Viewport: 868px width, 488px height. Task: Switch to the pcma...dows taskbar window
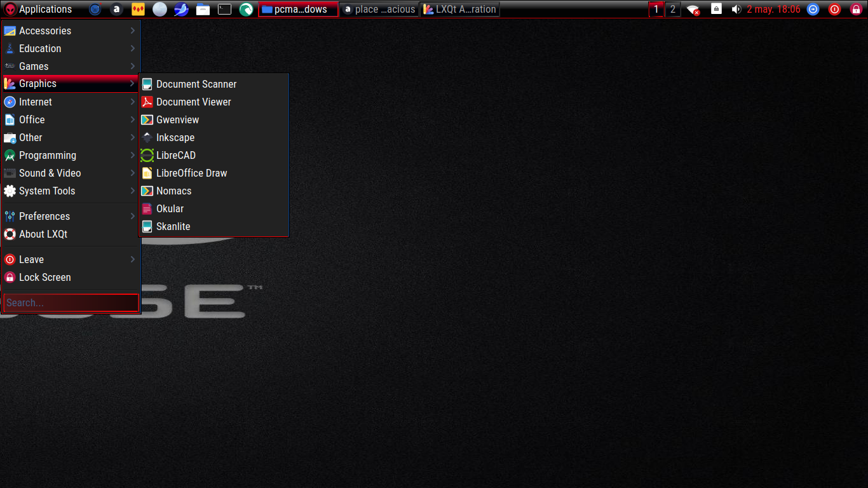click(298, 10)
